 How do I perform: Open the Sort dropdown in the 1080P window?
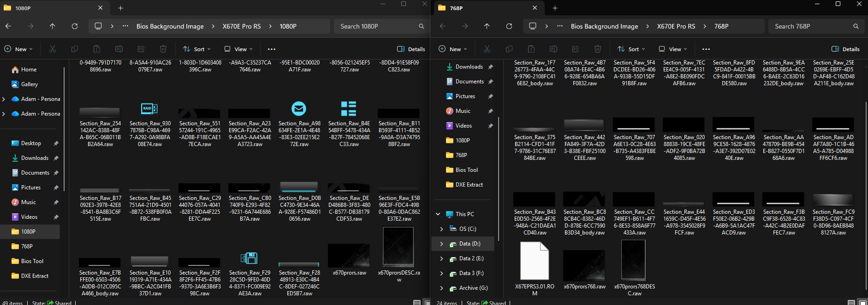click(x=197, y=49)
